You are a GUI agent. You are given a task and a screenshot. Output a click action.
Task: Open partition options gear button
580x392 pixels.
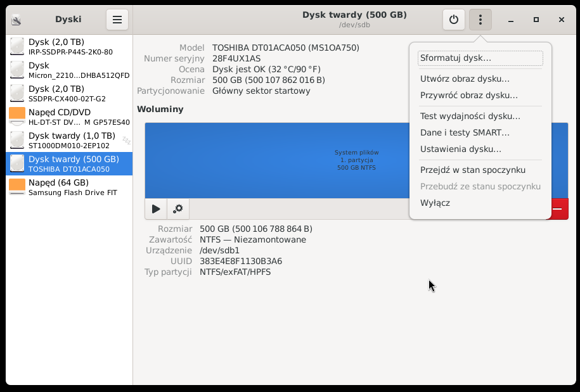pos(178,209)
